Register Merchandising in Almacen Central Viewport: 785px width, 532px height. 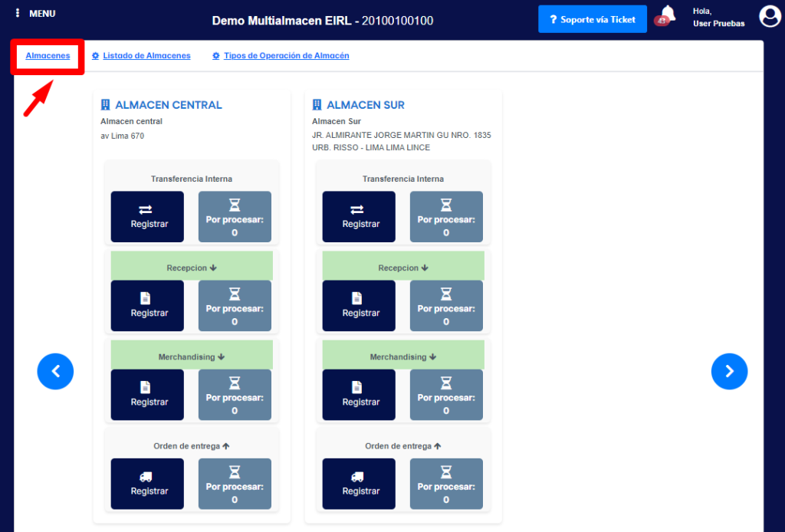click(147, 395)
